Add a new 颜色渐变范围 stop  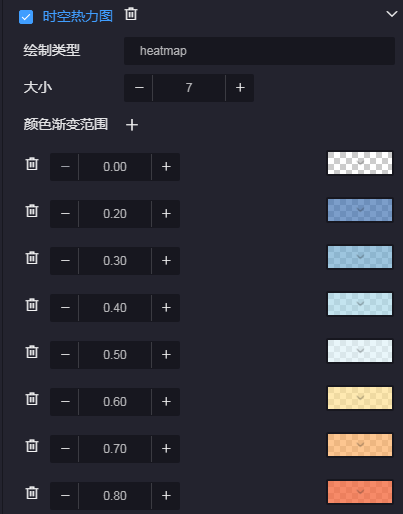coord(132,125)
